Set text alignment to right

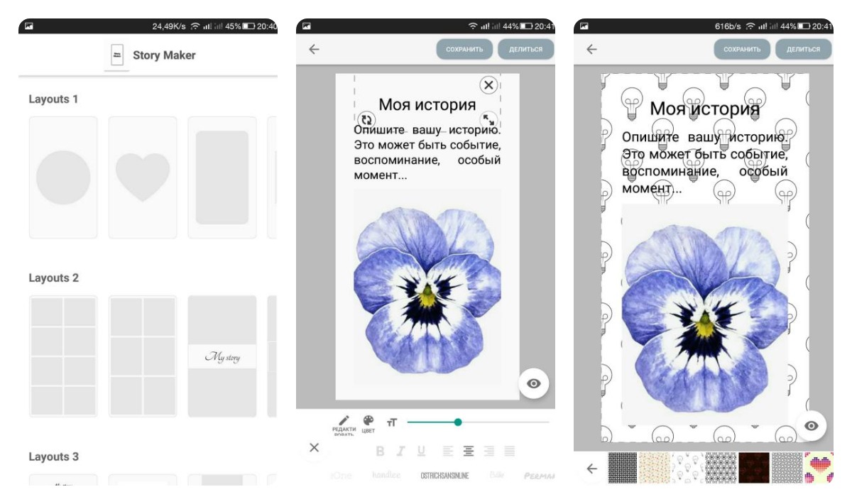click(x=488, y=451)
